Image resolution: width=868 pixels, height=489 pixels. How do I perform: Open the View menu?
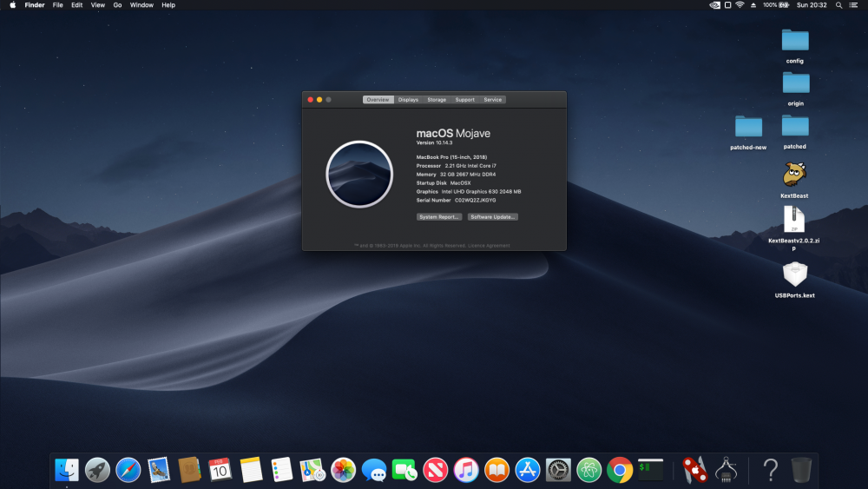click(98, 5)
